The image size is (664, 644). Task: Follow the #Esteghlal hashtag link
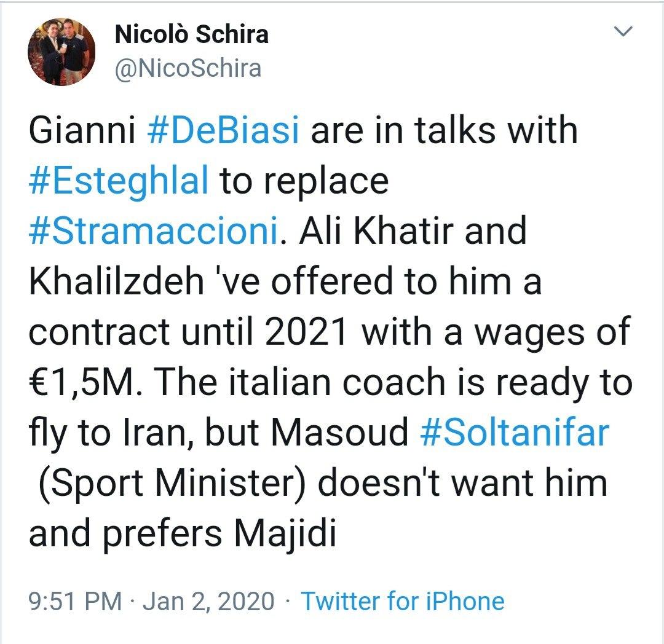point(119,181)
